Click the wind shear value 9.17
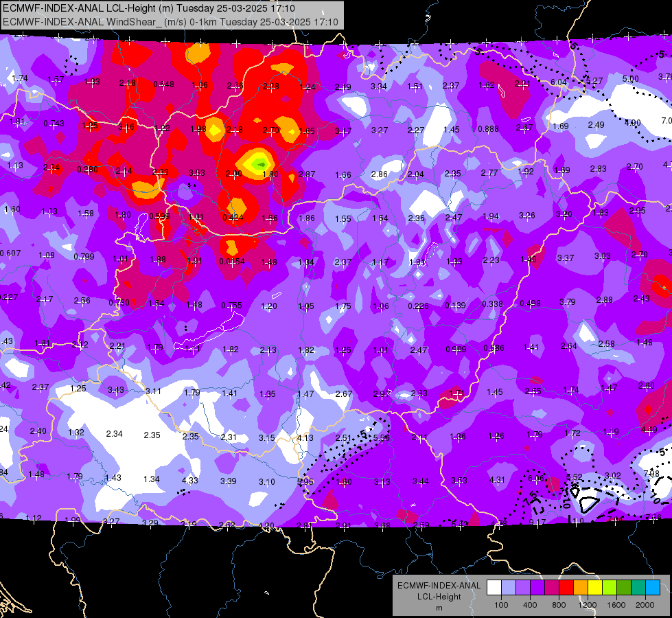 pos(537,522)
